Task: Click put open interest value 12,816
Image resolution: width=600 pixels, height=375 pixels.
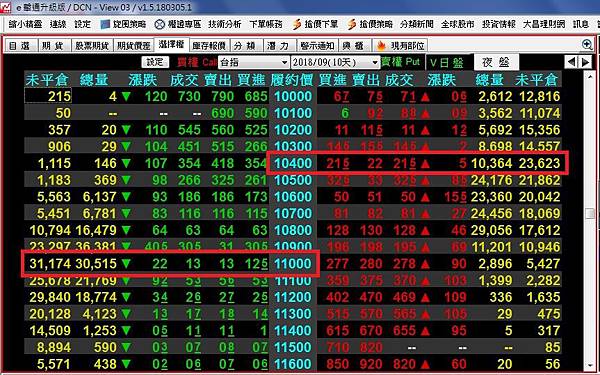Action: point(540,96)
